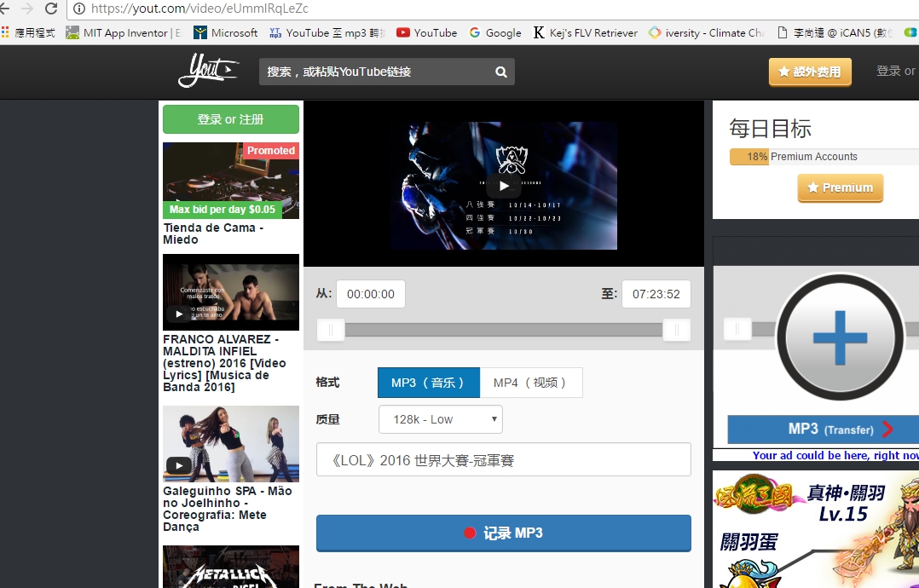
Task: Click the start handle of time slider
Action: click(331, 330)
